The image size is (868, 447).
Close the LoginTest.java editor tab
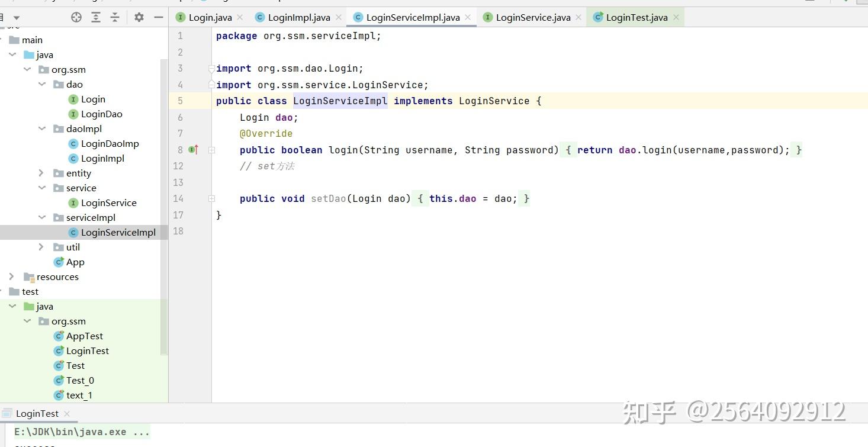click(x=676, y=18)
